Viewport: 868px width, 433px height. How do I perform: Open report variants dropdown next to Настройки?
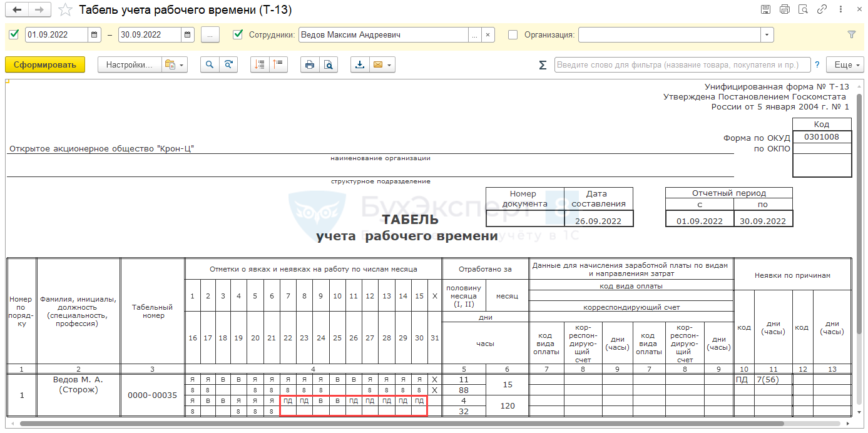[x=173, y=64]
